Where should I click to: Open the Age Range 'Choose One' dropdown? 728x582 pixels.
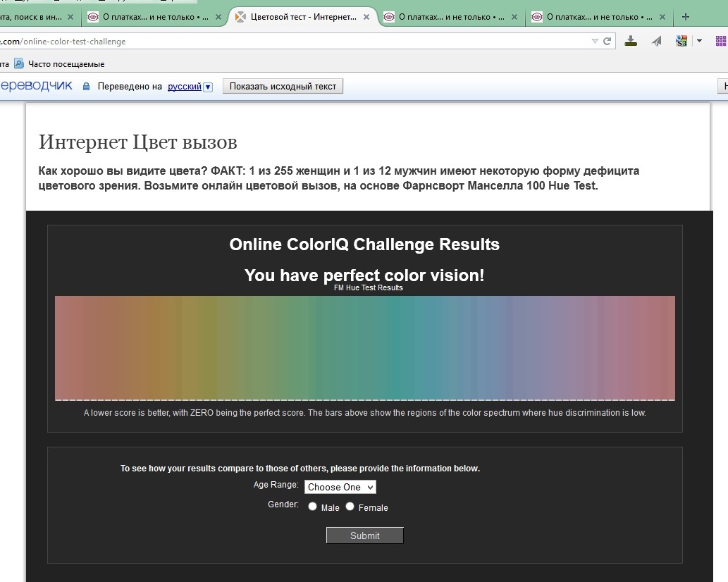340,487
